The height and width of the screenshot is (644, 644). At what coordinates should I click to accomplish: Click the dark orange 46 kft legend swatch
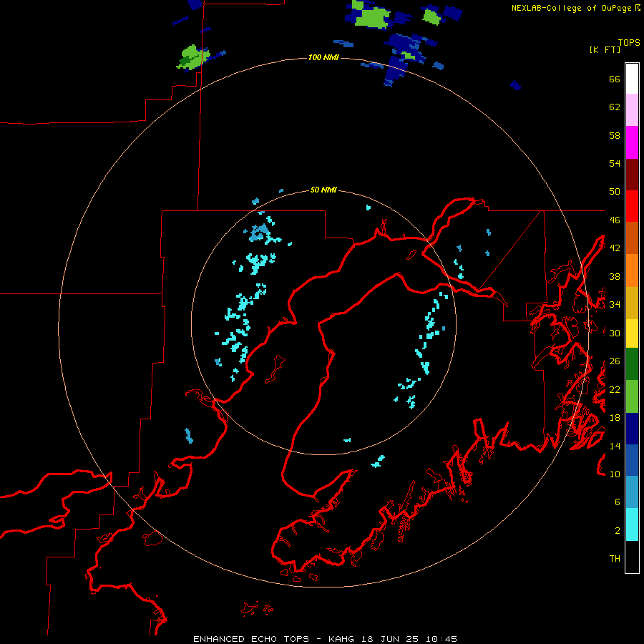(632, 238)
